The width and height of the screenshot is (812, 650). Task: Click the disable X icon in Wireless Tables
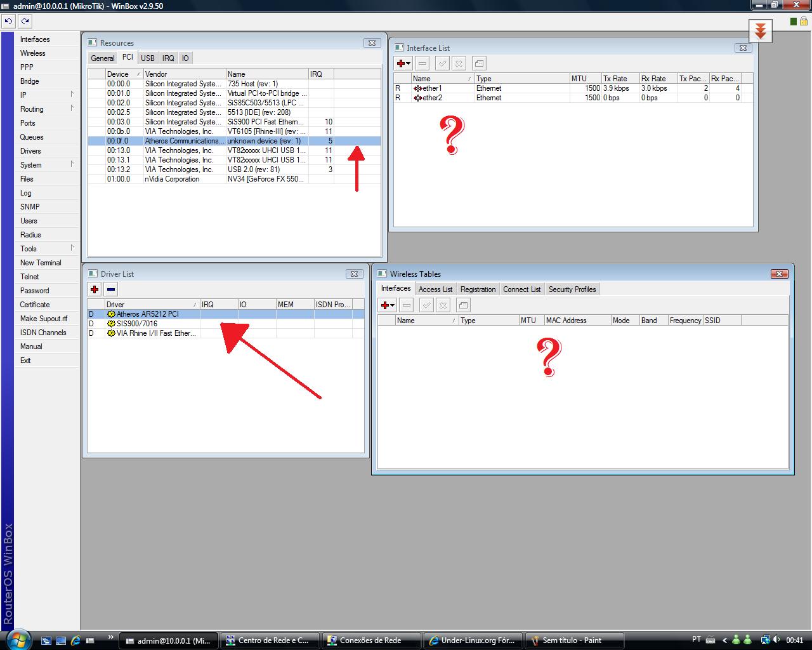pyautogui.click(x=443, y=305)
